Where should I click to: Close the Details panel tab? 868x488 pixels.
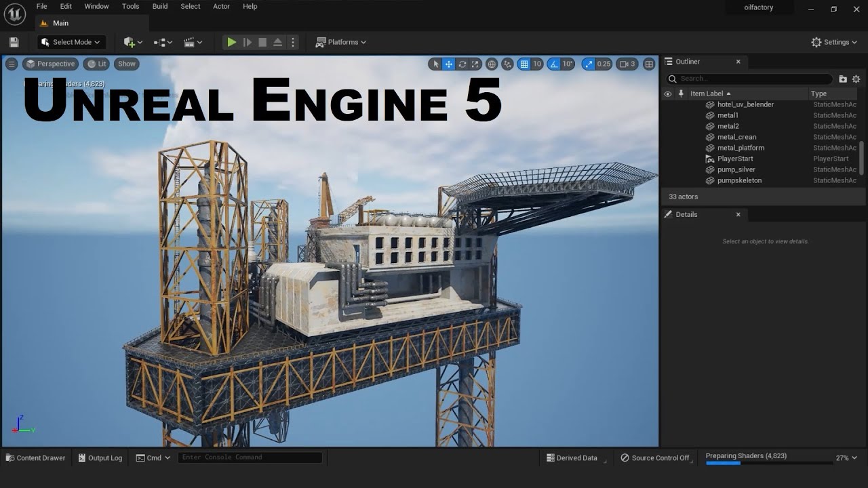pos(738,214)
